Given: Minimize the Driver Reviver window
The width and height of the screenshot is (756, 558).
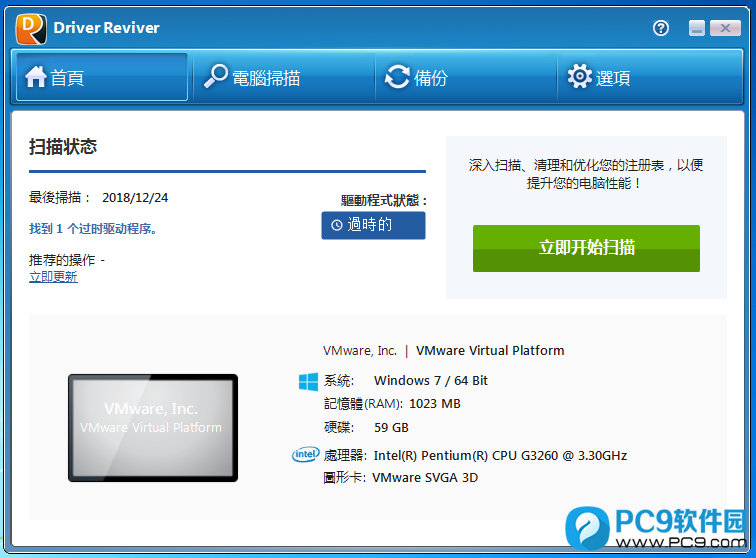Looking at the screenshot, I should click(x=697, y=28).
